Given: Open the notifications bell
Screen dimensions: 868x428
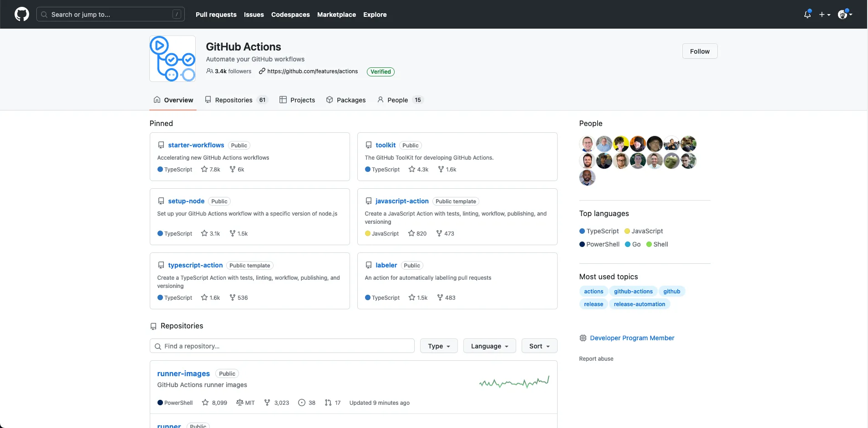Looking at the screenshot, I should (807, 15).
